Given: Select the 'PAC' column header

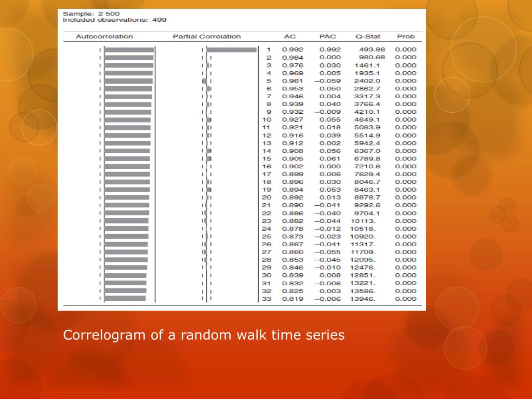Looking at the screenshot, I should click(x=327, y=37).
